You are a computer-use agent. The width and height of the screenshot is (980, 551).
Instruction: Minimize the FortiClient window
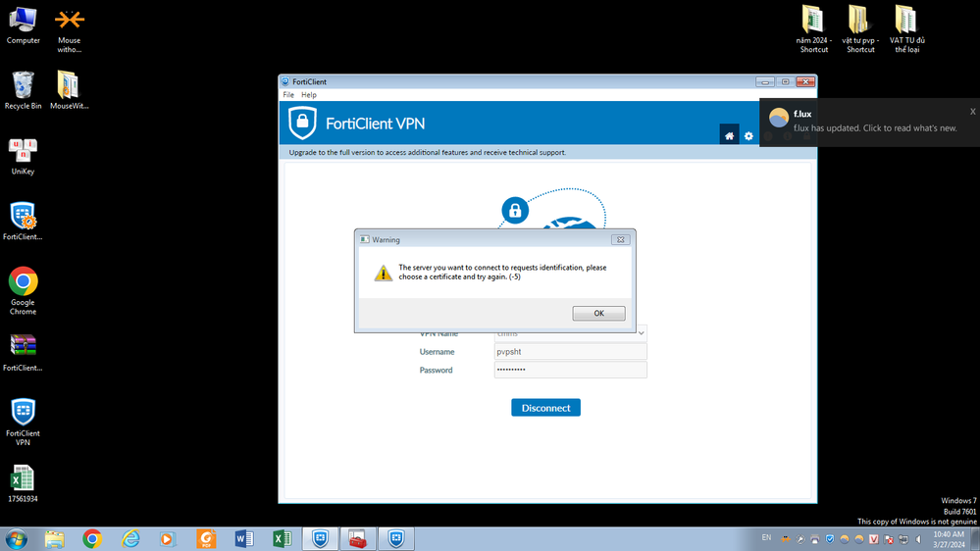[764, 81]
